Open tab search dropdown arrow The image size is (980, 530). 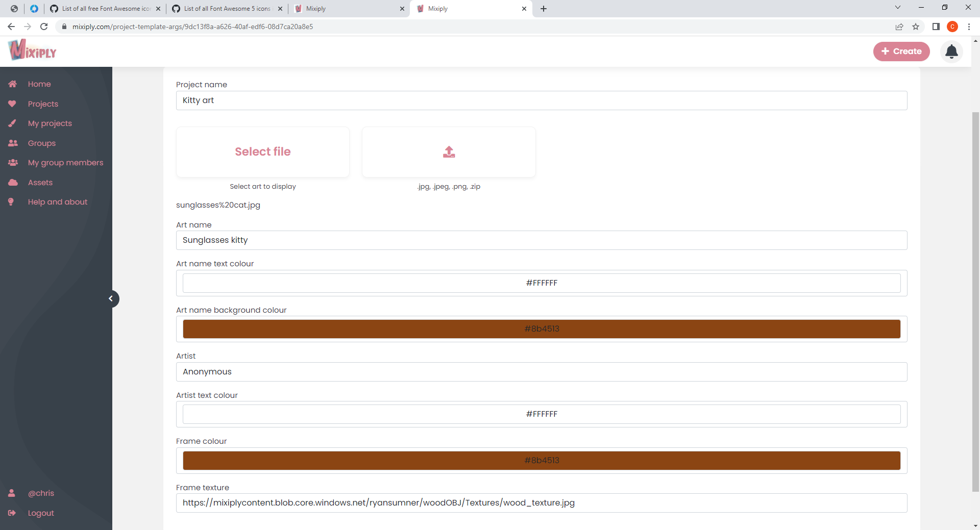pyautogui.click(x=898, y=8)
